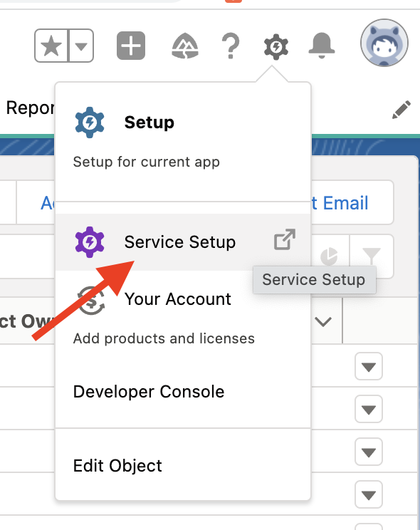Viewport: 420px width, 530px height.
Task: Click the Global Actions plus icon
Action: click(x=131, y=46)
